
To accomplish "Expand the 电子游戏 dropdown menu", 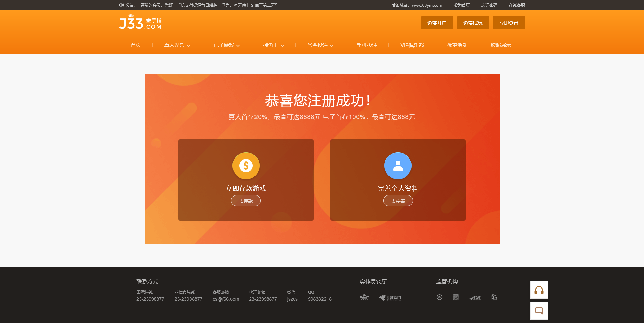I will coord(227,45).
